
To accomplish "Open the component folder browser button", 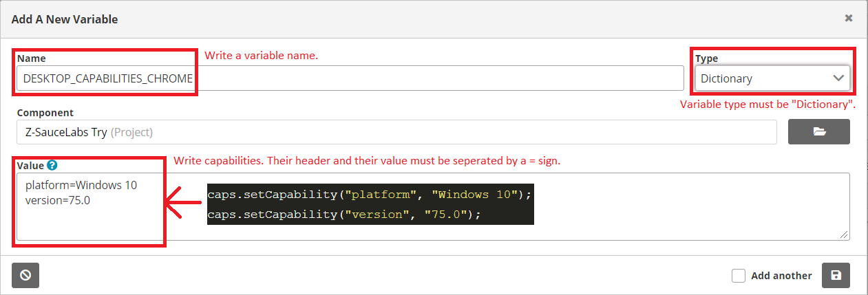I will pyautogui.click(x=818, y=132).
